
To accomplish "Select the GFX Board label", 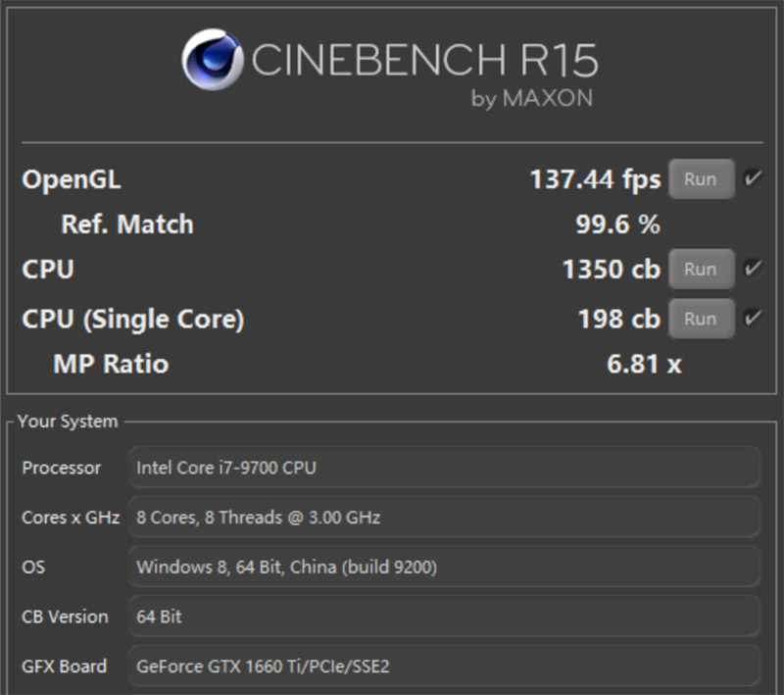I will (x=65, y=666).
